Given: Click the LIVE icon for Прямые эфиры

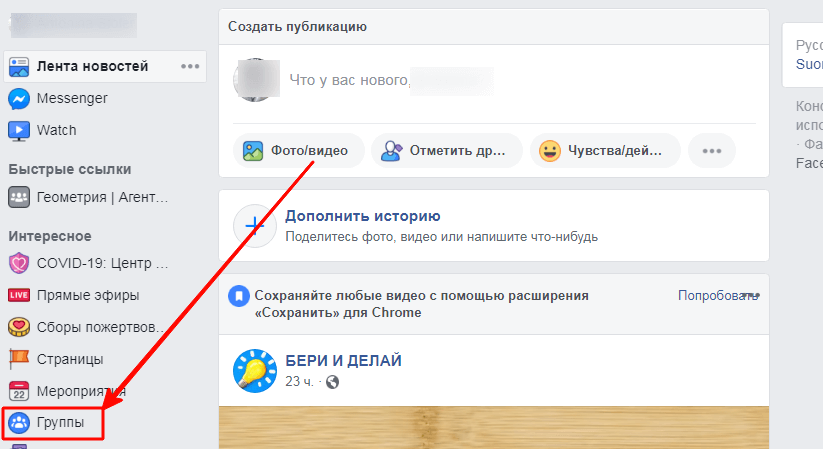Looking at the screenshot, I should 19,295.
